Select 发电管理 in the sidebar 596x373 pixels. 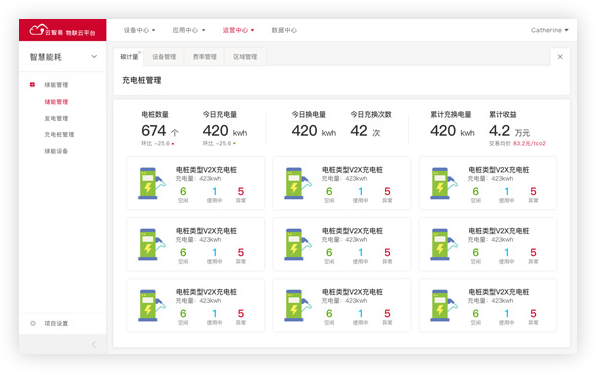(56, 118)
